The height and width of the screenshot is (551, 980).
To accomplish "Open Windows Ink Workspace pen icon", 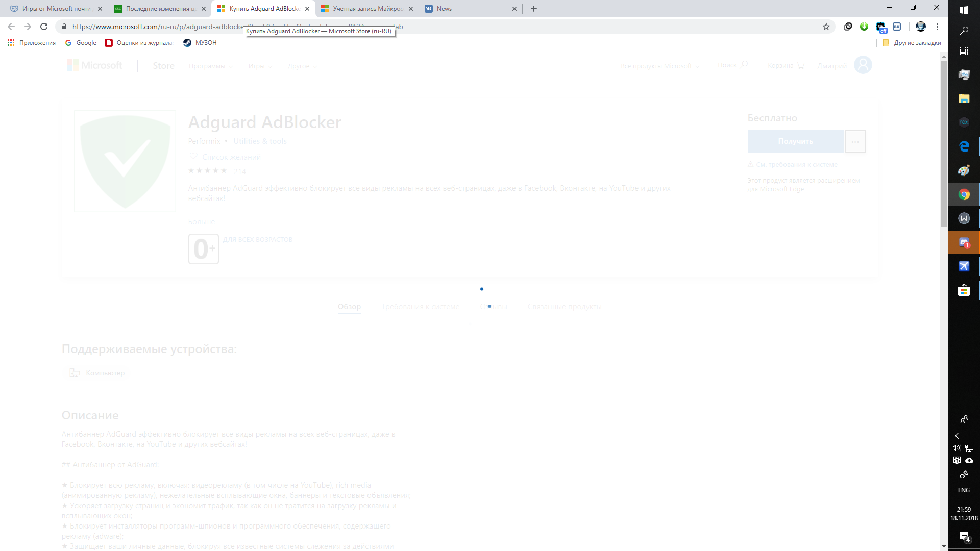I will 964,474.
